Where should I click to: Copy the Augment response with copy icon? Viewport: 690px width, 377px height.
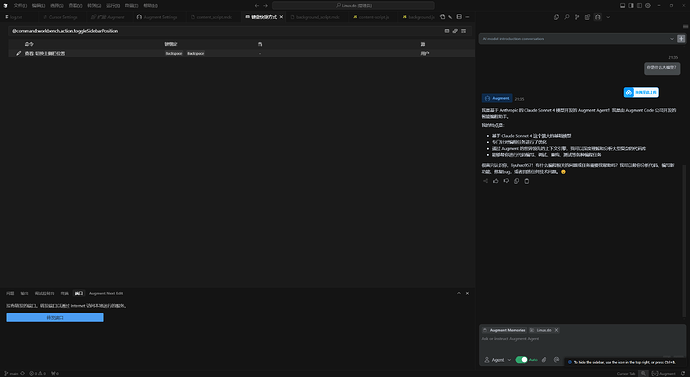point(517,181)
